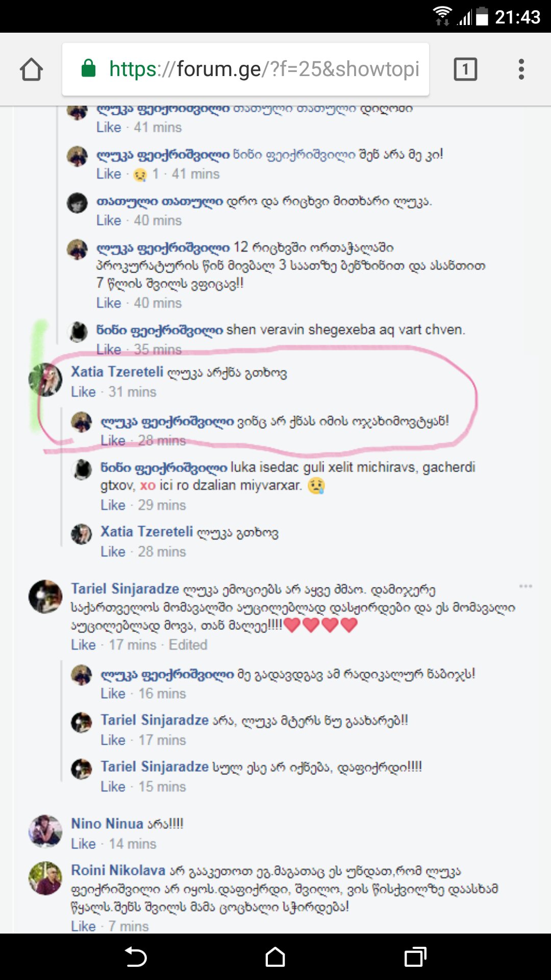The image size is (551, 980).
Task: Tap the browser home icon
Action: point(31,69)
